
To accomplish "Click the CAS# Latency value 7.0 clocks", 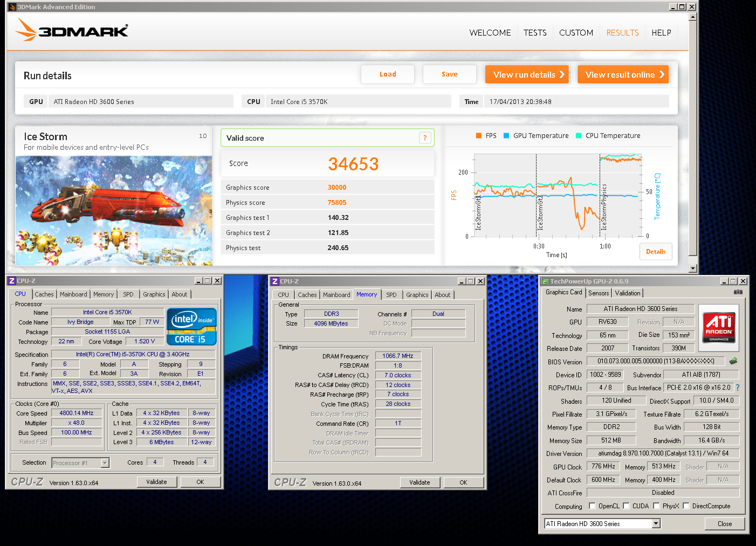I will pos(398,375).
